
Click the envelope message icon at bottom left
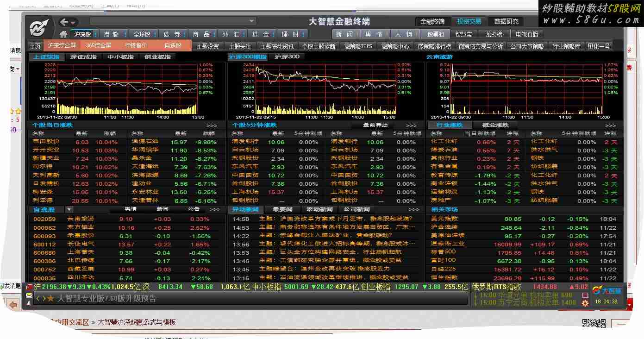tap(29, 295)
